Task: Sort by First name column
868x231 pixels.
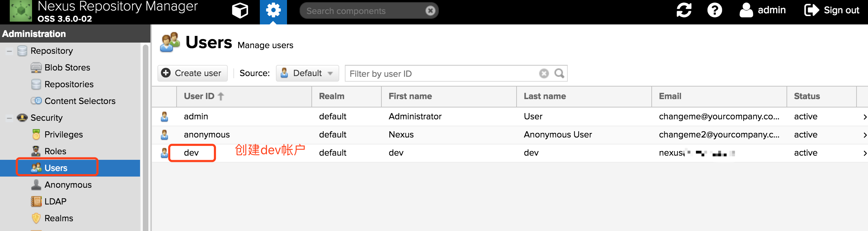Action: (x=449, y=96)
